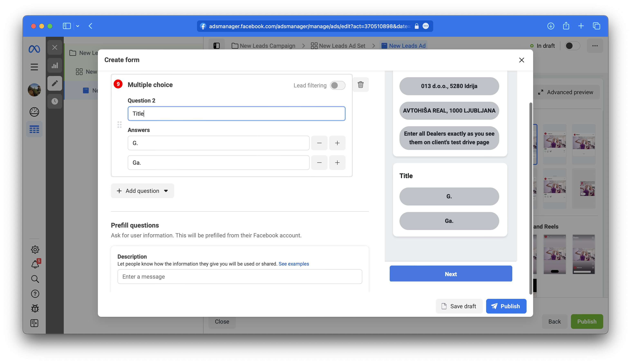The width and height of the screenshot is (631, 364).
Task: Enable the Lead filtering toggle
Action: (x=338, y=85)
